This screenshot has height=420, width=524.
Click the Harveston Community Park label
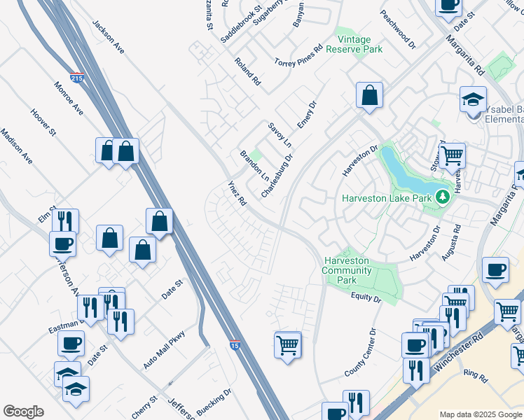347,270
